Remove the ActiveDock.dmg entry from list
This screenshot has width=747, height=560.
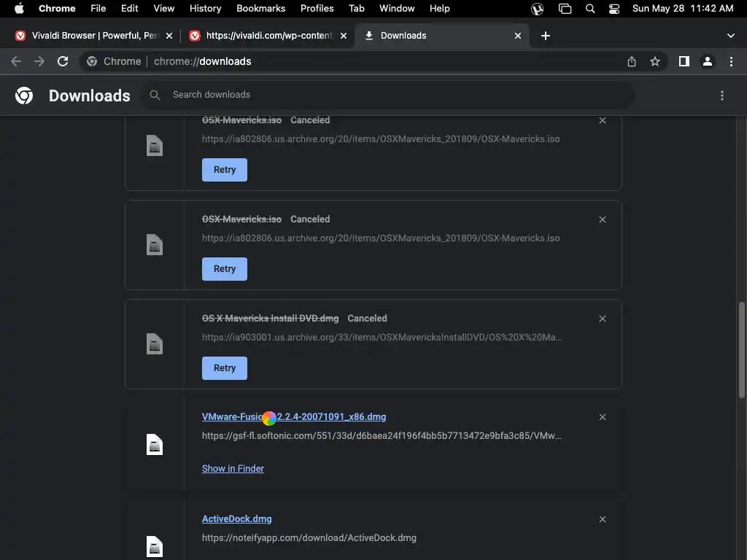point(603,519)
